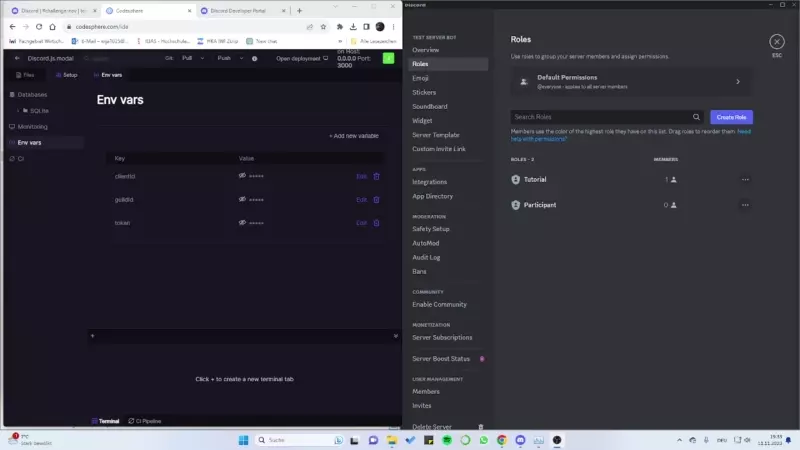Image resolution: width=800 pixels, height=450 pixels.
Task: Click the search magnifier in Search Roles
Action: (x=697, y=117)
